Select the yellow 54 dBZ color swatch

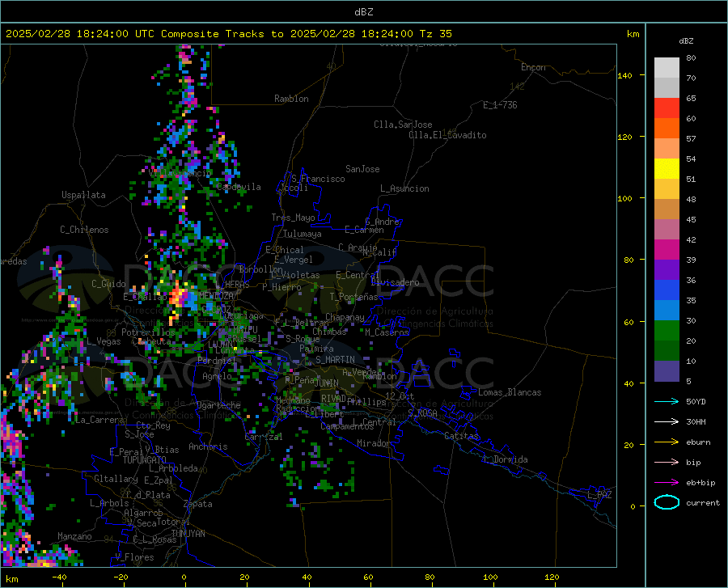(x=667, y=169)
